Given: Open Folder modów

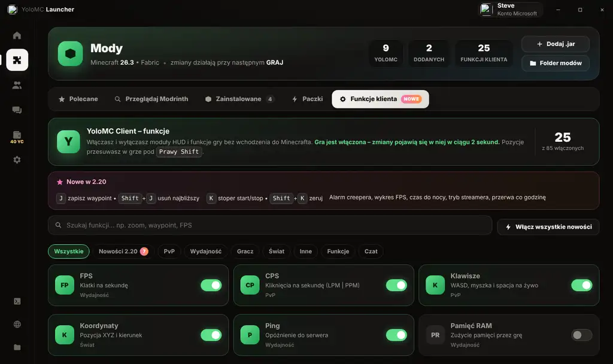Looking at the screenshot, I should click(556, 63).
